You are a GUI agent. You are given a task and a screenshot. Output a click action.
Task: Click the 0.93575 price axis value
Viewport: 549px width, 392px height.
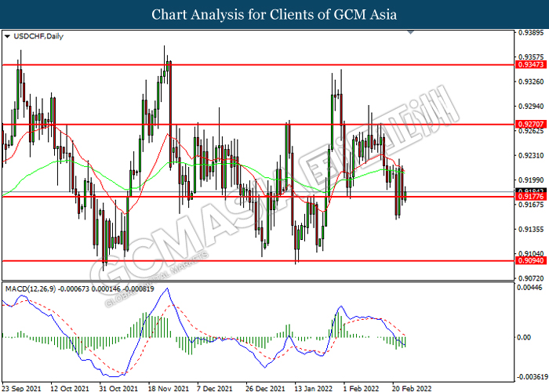532,57
